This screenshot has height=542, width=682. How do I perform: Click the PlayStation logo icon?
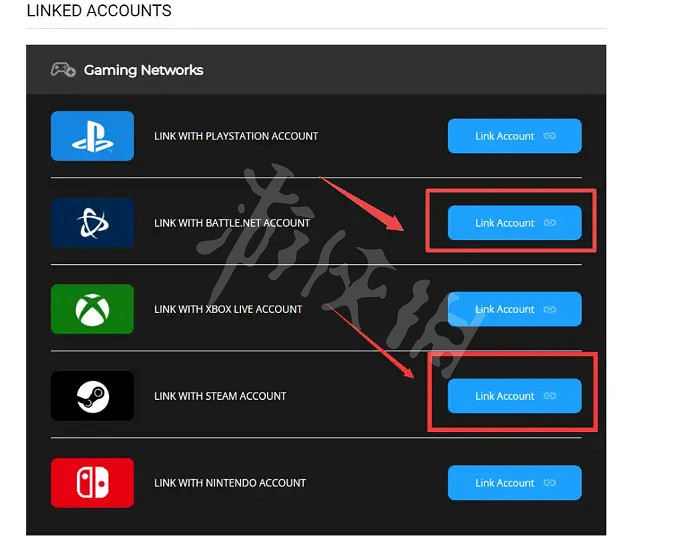click(x=92, y=136)
